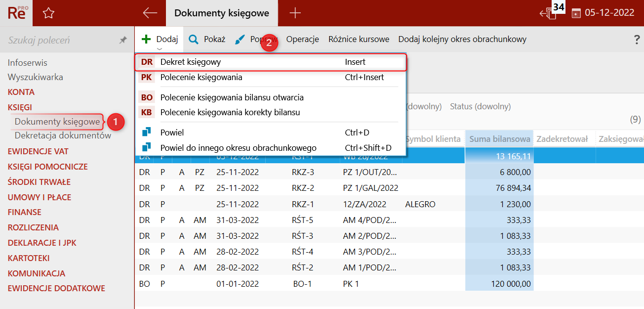Open help with the question mark icon
This screenshot has width=644, height=309.
pyautogui.click(x=637, y=40)
